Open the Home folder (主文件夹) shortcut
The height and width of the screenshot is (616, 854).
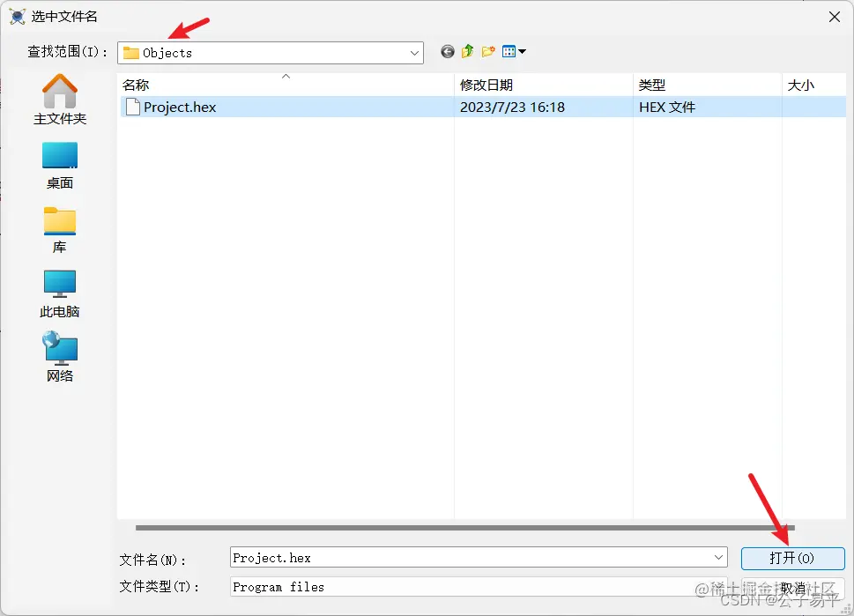tap(60, 100)
